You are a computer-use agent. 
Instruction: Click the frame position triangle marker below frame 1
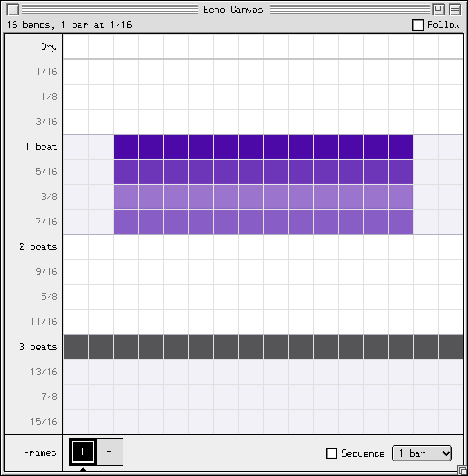[x=83, y=469]
